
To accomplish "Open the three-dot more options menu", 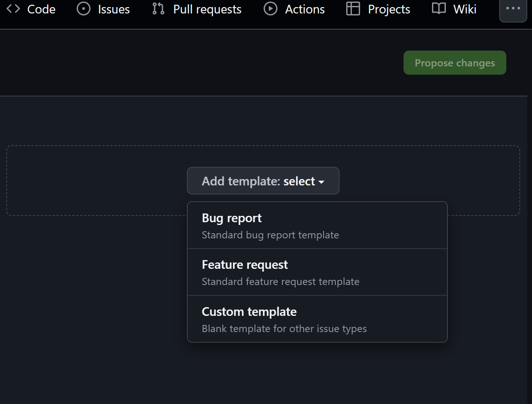I will tap(513, 9).
